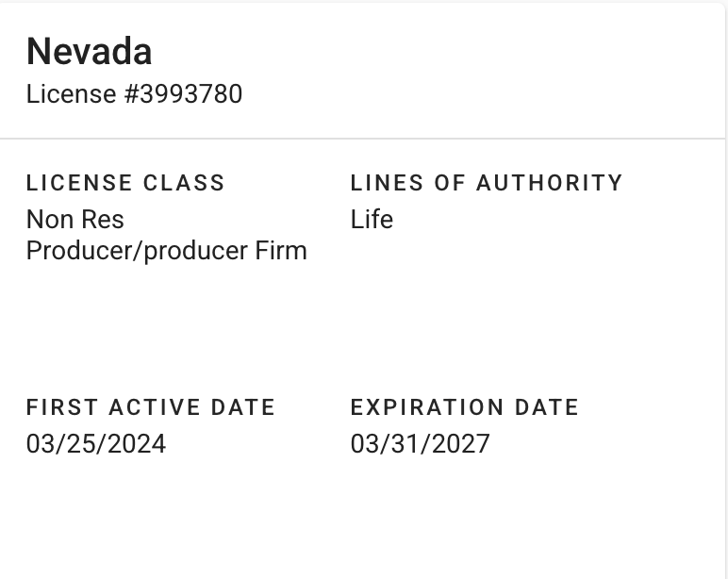The image size is (728, 579).
Task: Click the license number 3993780
Action: 191,94
